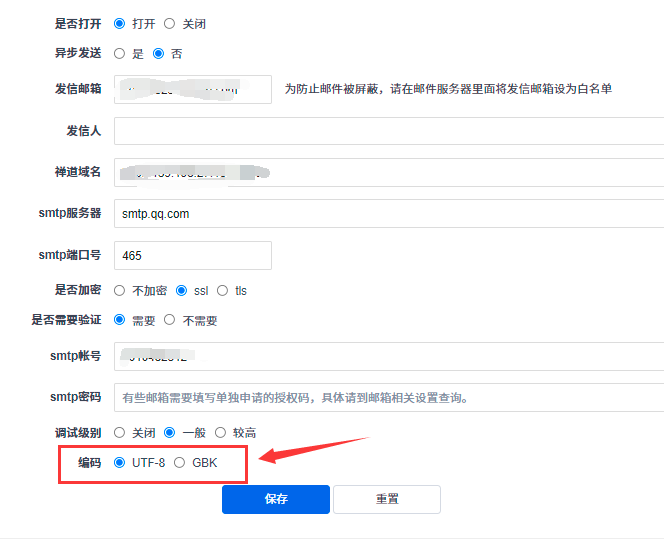
Task: Click the 异步发送 label
Action: point(78,53)
